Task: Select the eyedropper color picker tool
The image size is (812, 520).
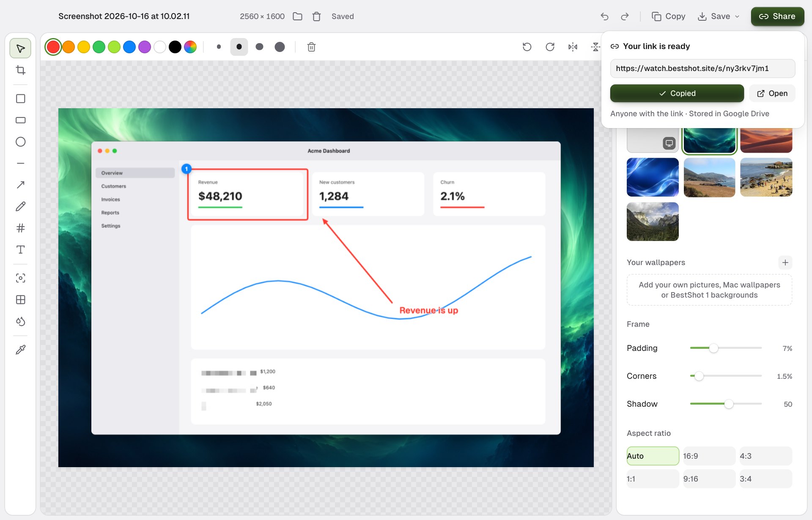Action: coord(20,350)
